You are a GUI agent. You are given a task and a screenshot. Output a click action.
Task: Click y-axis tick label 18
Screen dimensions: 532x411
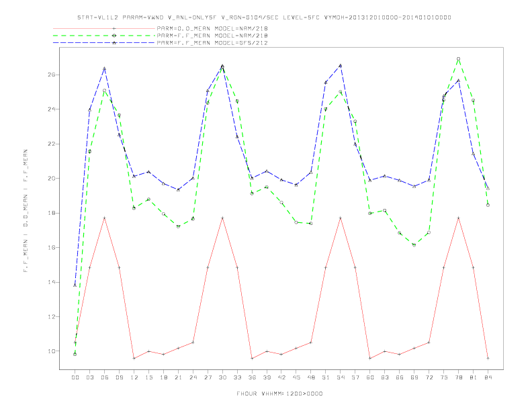pyautogui.click(x=52, y=213)
